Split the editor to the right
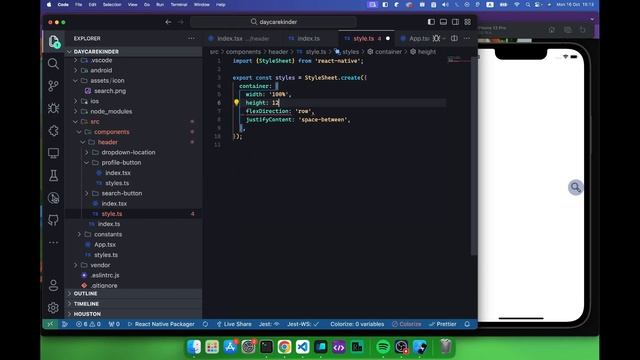Viewport: 640px width, 360px height. click(x=454, y=38)
